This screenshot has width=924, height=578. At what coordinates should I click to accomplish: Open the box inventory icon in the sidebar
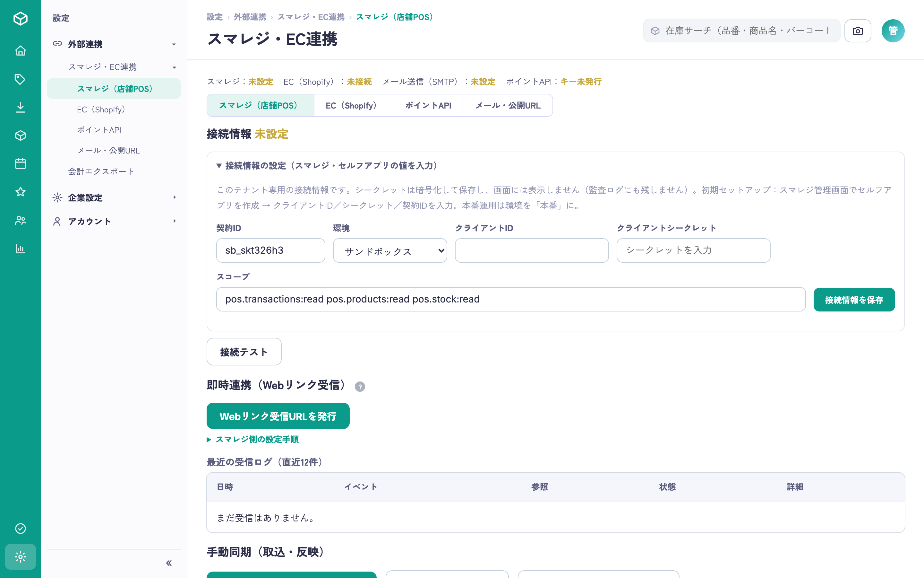click(x=20, y=136)
